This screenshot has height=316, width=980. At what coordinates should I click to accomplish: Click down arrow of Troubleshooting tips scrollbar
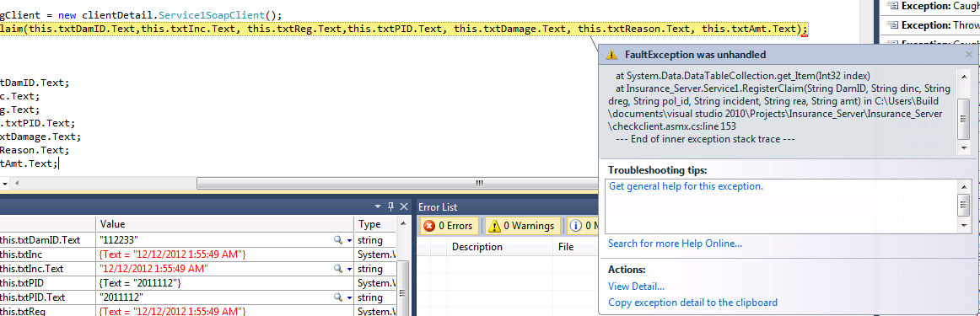coord(964,226)
